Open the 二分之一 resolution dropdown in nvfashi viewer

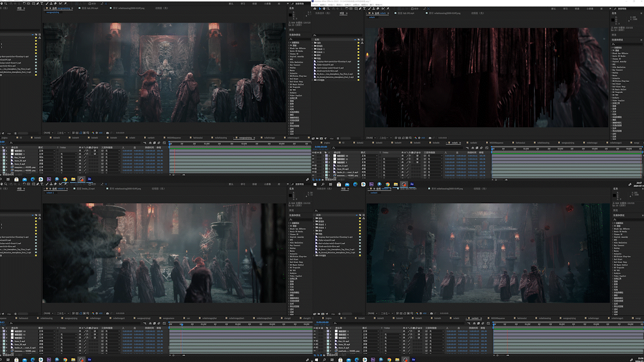point(385,138)
